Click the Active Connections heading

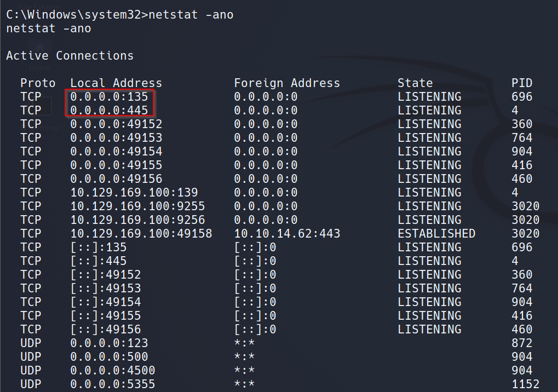(x=70, y=56)
